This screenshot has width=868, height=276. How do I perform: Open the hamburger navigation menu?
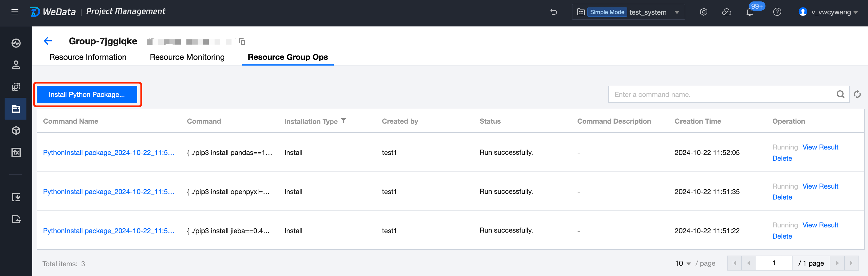point(15,12)
